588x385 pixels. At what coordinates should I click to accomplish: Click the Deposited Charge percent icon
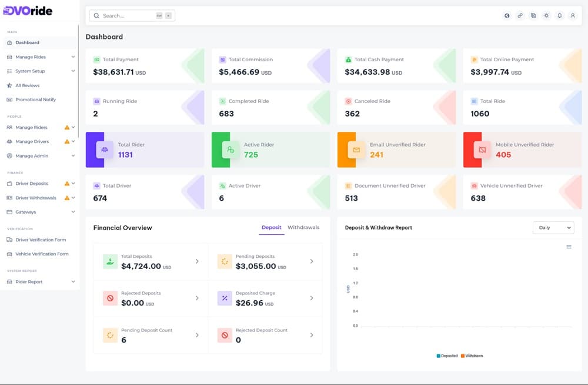pos(225,298)
